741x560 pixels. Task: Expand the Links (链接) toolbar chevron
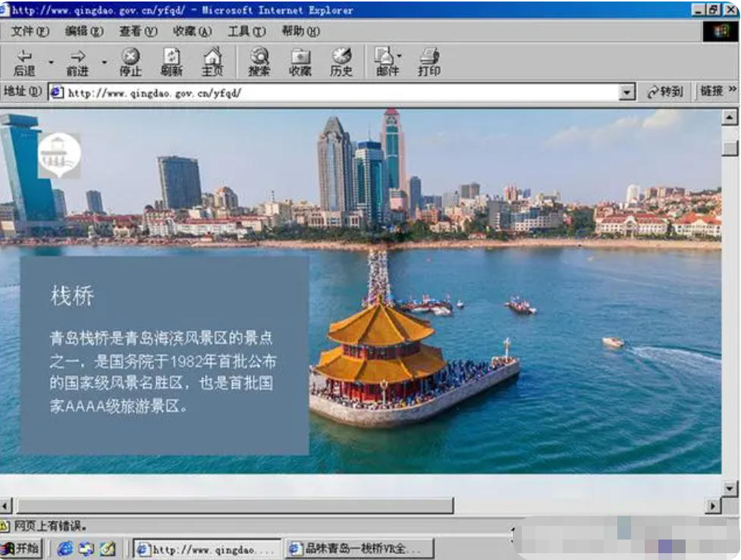[x=733, y=91]
